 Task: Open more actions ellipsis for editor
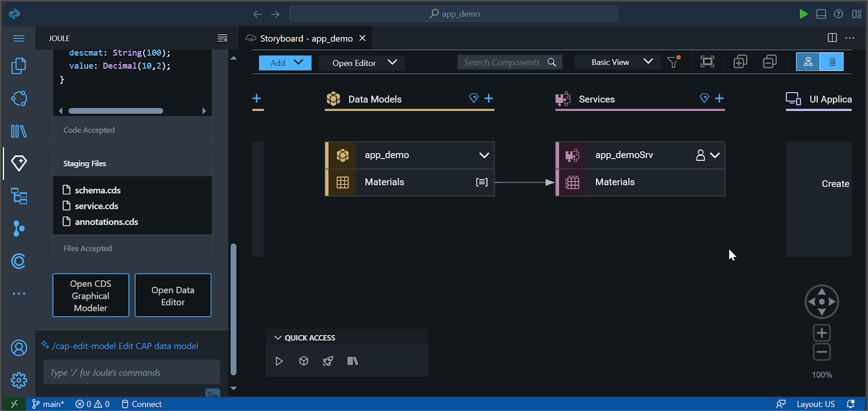click(850, 38)
